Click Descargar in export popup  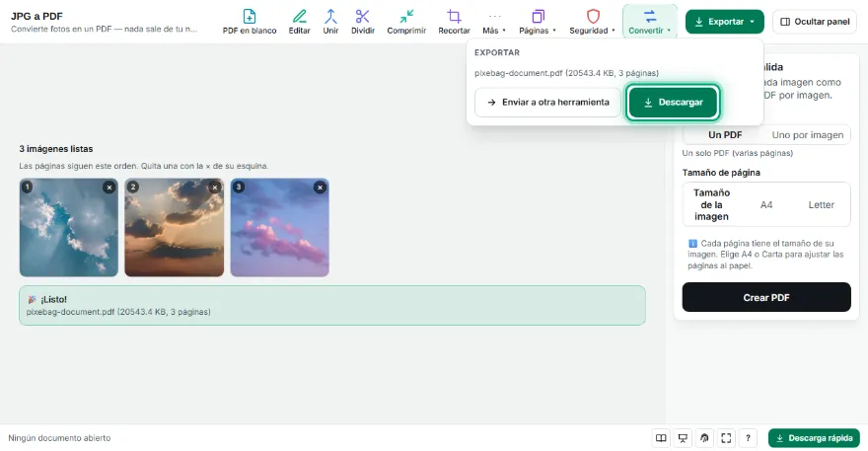(x=673, y=103)
